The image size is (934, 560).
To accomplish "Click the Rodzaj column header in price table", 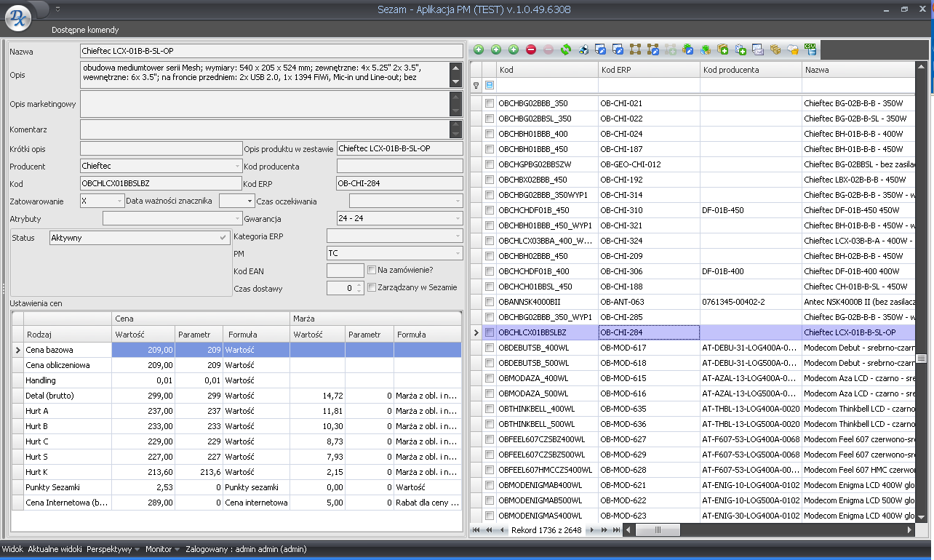I will coord(68,335).
